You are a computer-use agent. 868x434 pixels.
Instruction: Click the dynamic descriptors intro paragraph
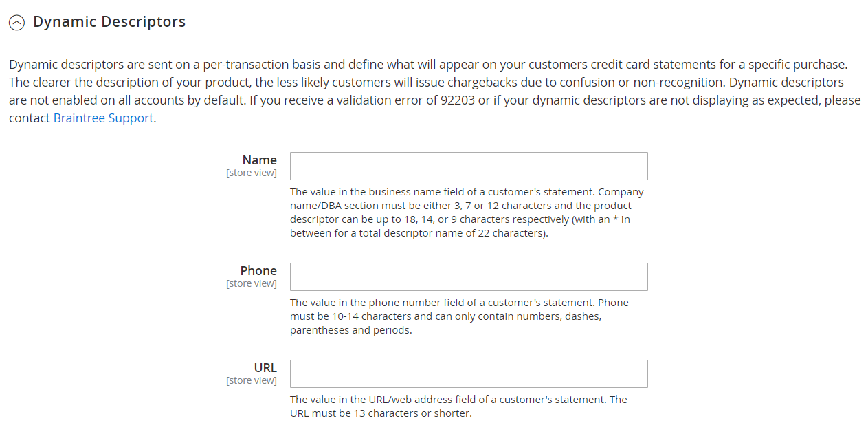434,91
